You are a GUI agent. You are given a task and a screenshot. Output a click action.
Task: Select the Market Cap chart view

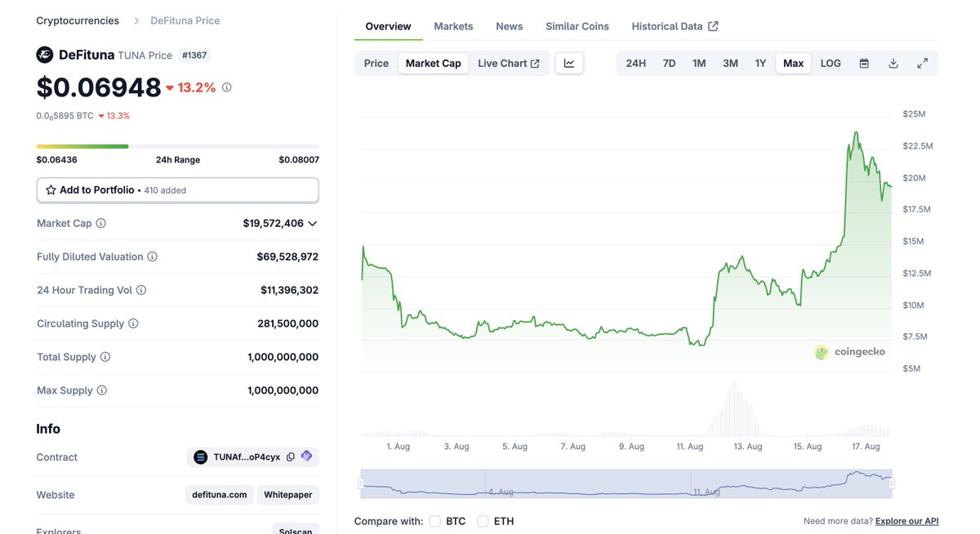[434, 63]
